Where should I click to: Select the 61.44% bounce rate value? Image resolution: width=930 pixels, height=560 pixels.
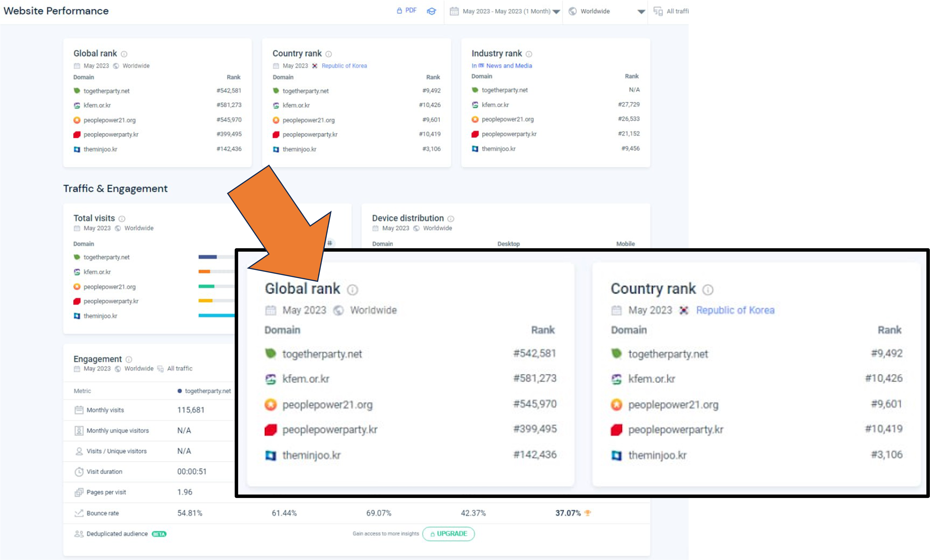(x=284, y=513)
